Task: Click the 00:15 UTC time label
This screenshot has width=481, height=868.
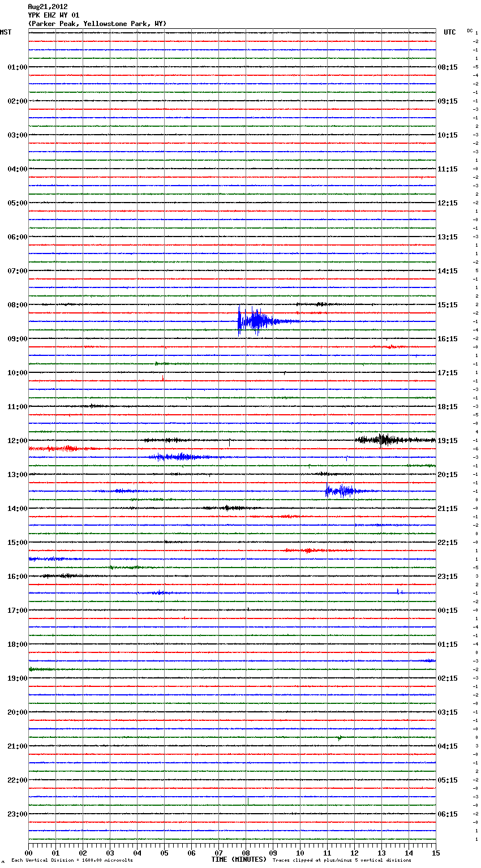Action: pyautogui.click(x=448, y=611)
